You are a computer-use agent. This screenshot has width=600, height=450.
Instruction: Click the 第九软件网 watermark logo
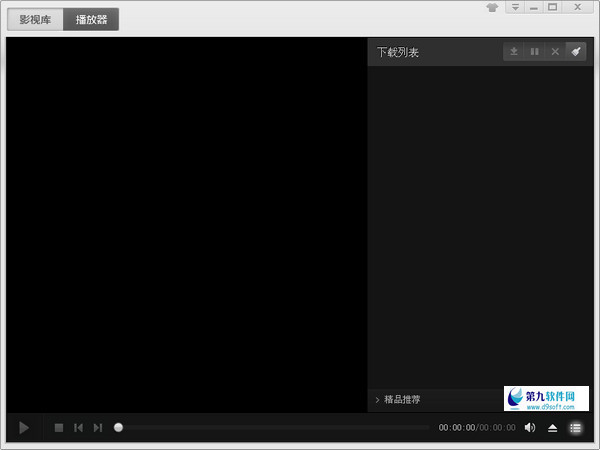(546, 399)
